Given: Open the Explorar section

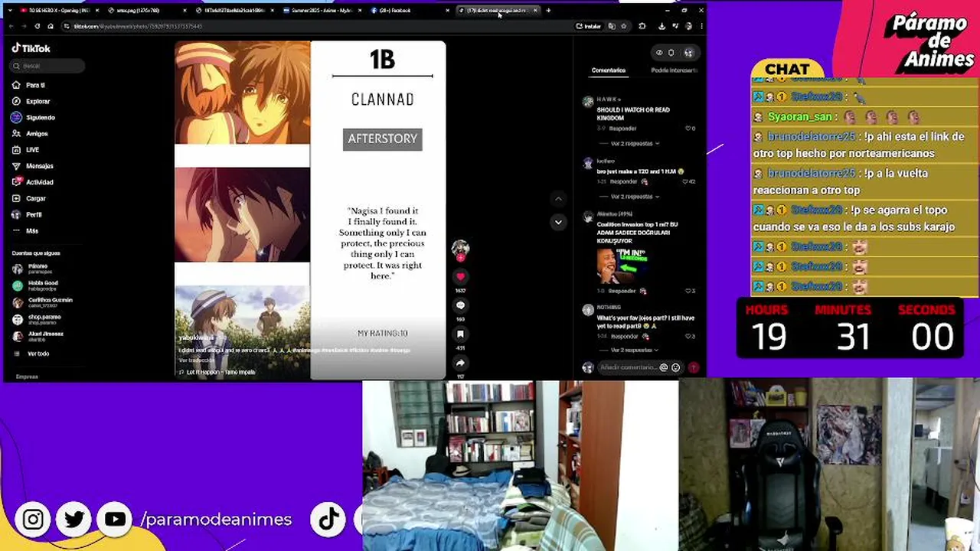Looking at the screenshot, I should coord(31,101).
